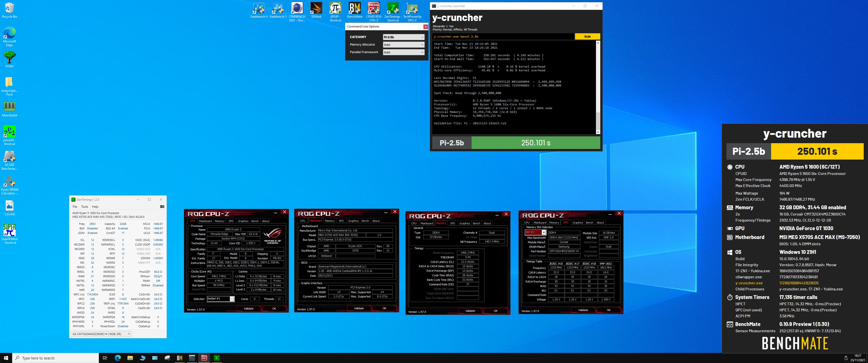Click OK in the Mainboard CPU-Z window

[384, 308]
